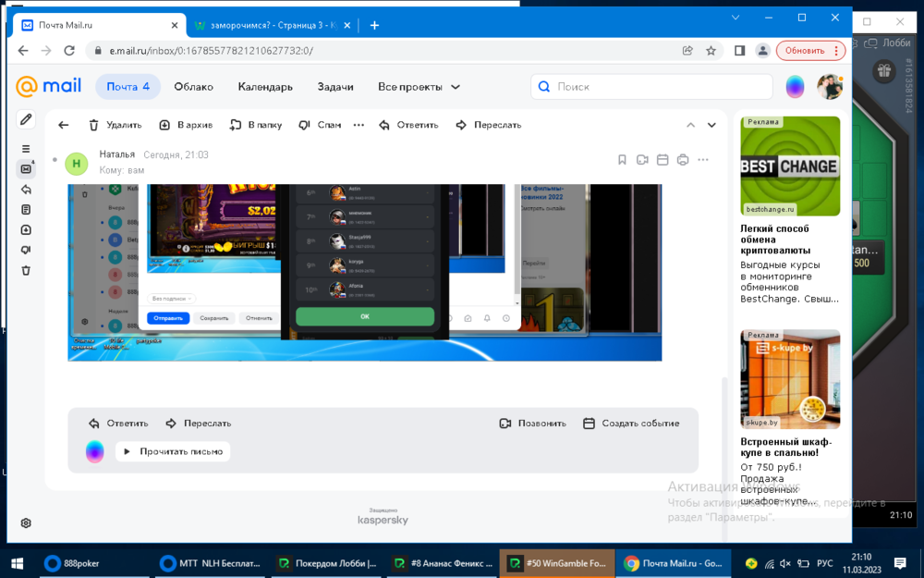Open the Inbox icon in left sidebar

click(26, 168)
